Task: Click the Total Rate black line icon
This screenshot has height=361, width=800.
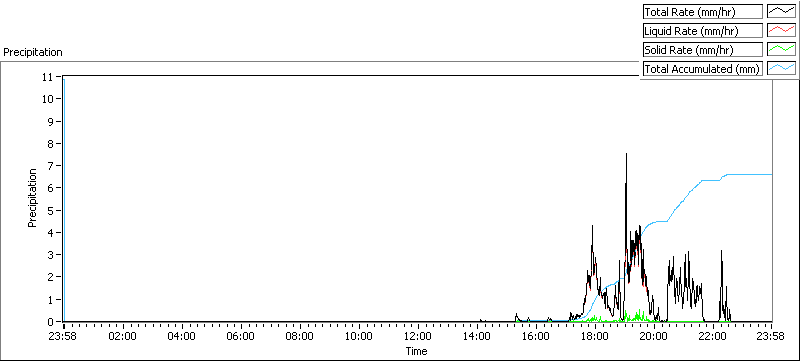Action: [781, 11]
